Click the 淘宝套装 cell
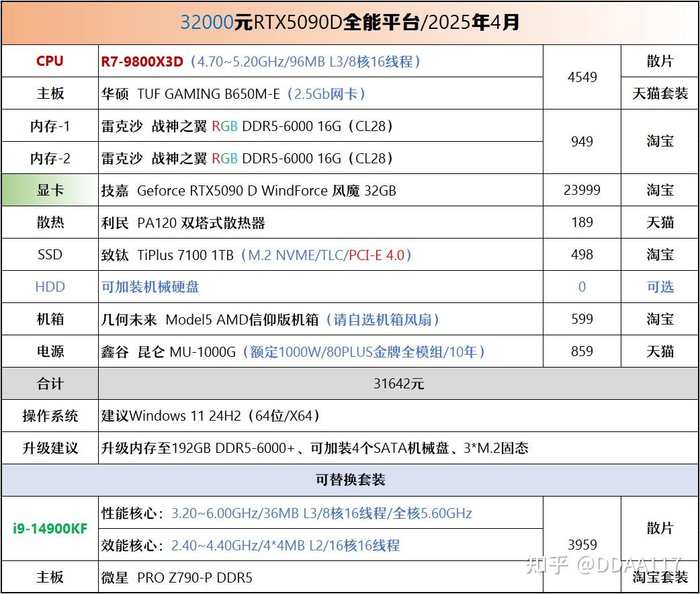 (x=660, y=577)
